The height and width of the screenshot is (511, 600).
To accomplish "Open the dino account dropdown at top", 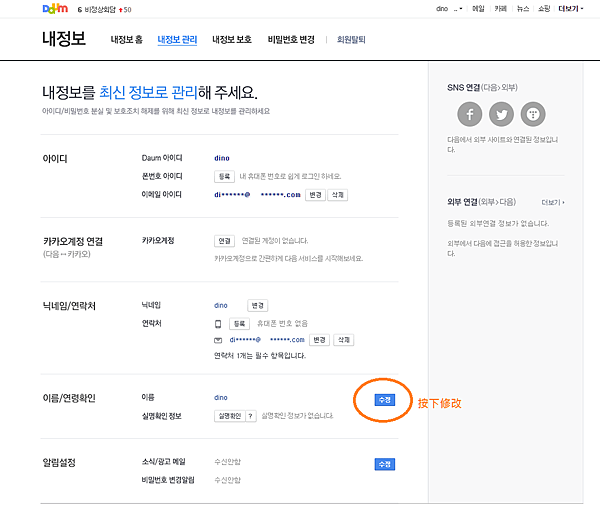I will [449, 9].
